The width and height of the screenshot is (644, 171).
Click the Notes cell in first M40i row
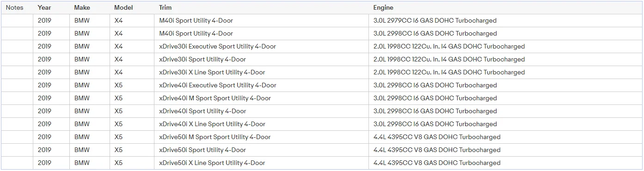[17, 21]
